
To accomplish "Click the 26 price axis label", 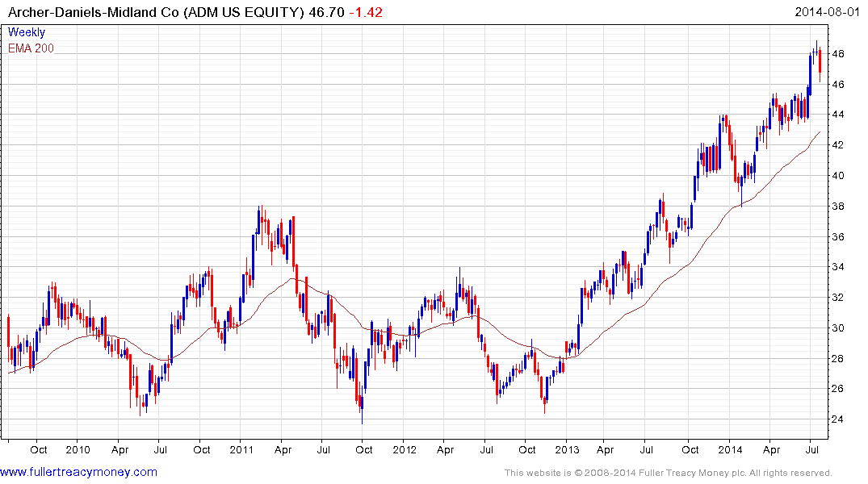I will 837,389.
